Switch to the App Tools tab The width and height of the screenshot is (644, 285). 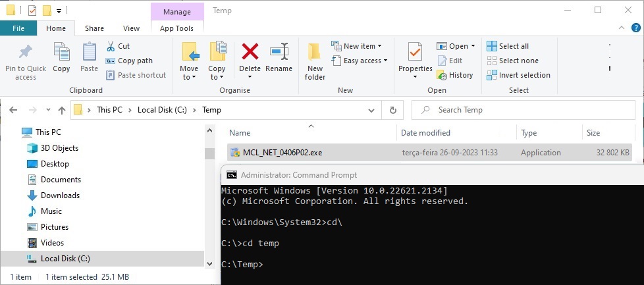coord(177,28)
